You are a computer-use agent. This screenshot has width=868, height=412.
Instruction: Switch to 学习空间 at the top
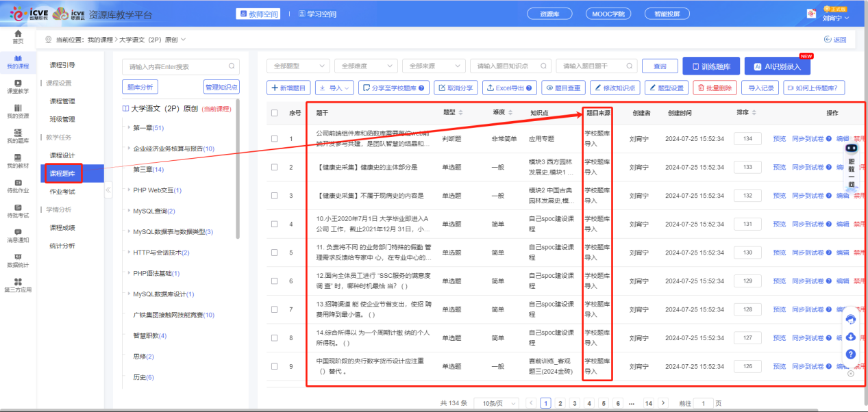pyautogui.click(x=319, y=13)
